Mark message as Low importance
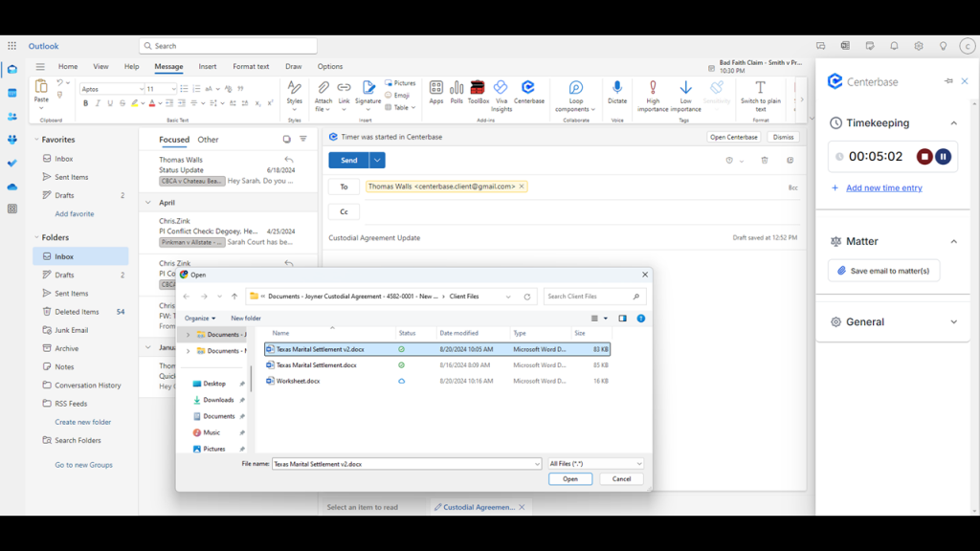Viewport: 980px width, 551px height. [x=685, y=97]
